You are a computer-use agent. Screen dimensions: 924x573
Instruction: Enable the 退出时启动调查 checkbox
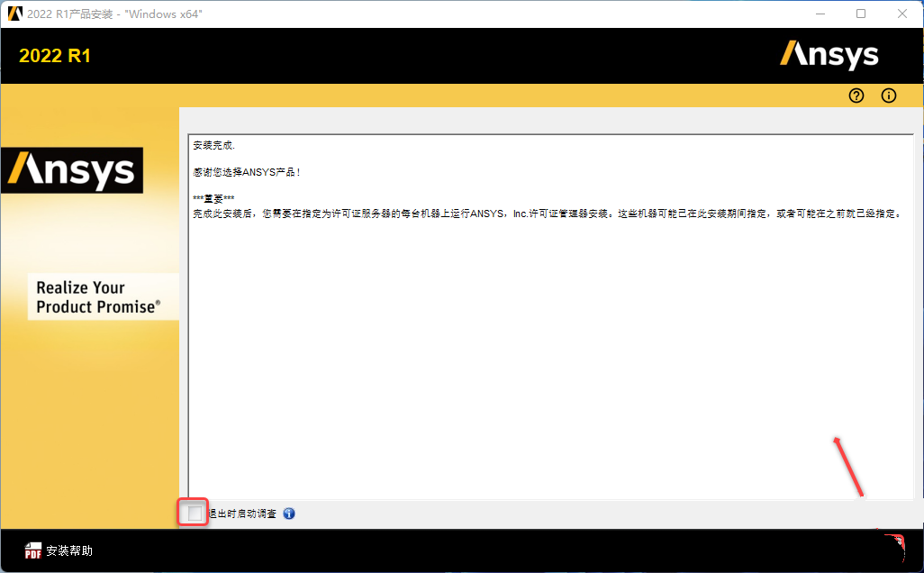point(195,514)
